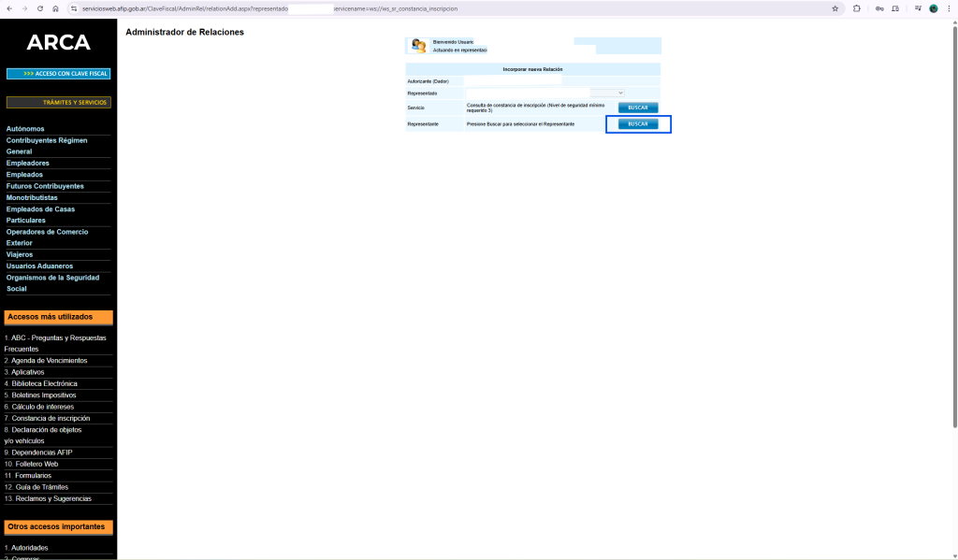Screen dimensions: 958x560
Task: Open the password manager key icon
Action: click(x=879, y=8)
